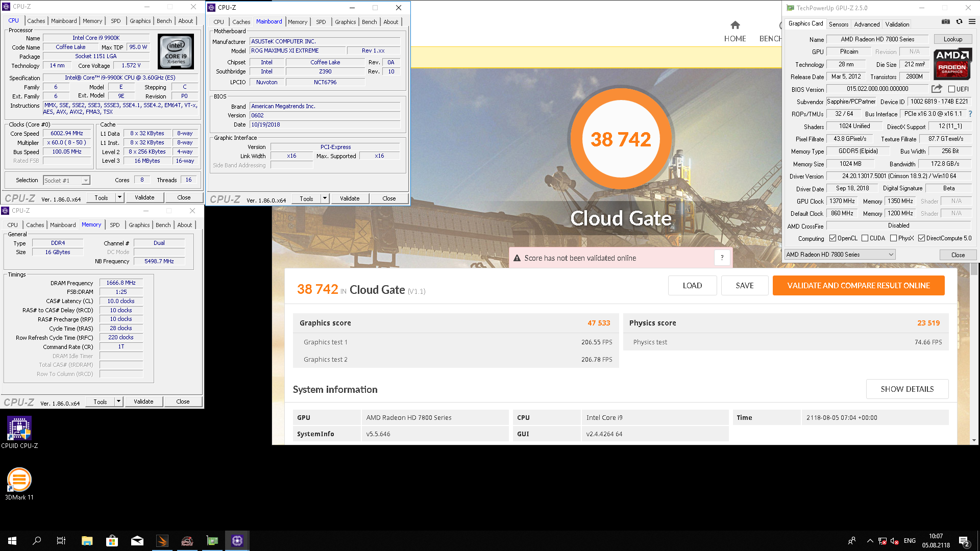Toggle the CUDA checkbox

click(x=865, y=238)
